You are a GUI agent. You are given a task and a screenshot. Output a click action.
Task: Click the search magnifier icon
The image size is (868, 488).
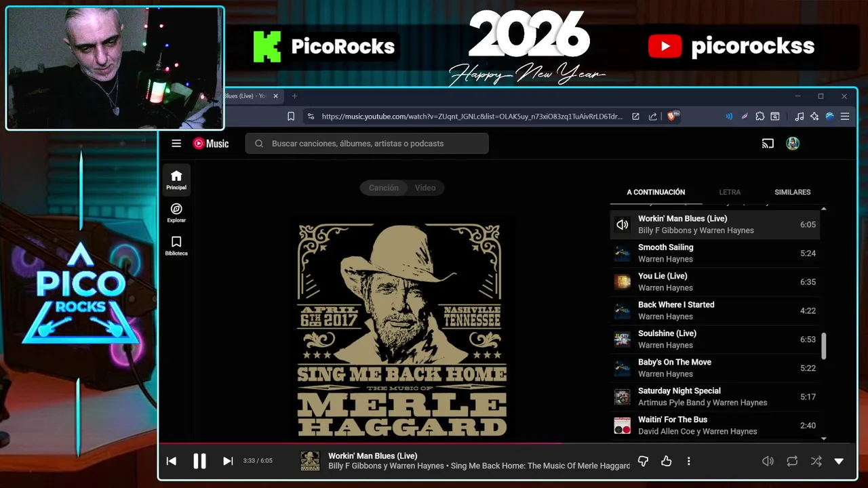click(259, 144)
